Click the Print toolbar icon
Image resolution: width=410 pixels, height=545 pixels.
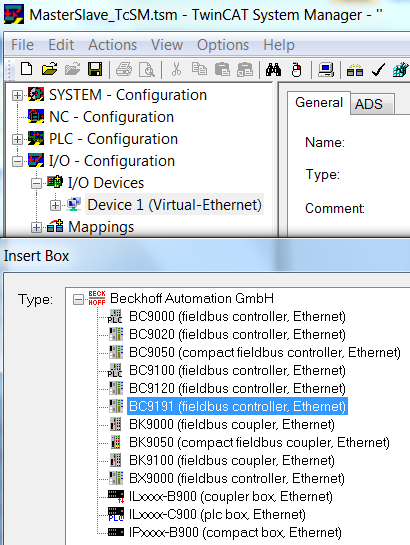[x=124, y=69]
